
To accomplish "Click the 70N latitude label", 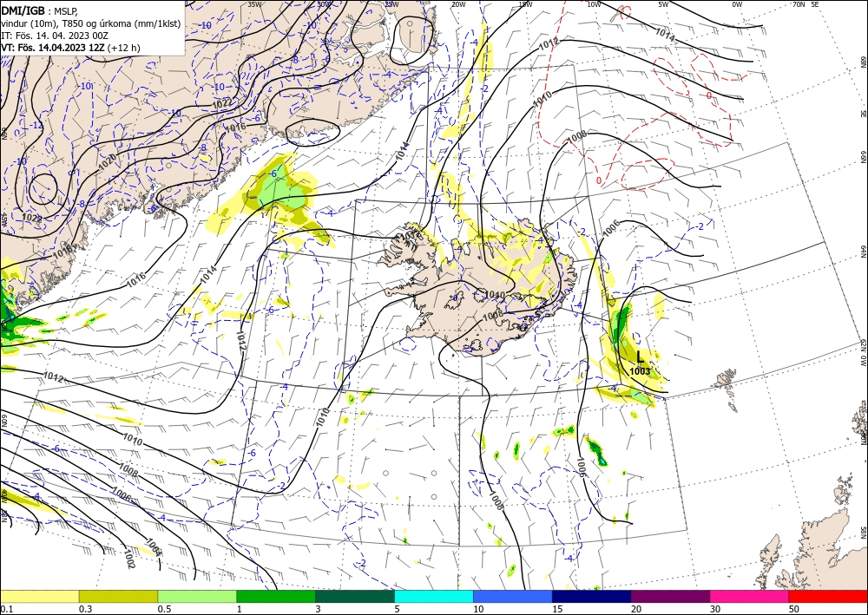I will tap(799, 3).
